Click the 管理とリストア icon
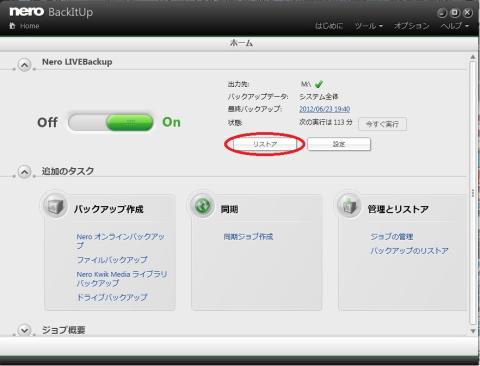 tap(349, 206)
